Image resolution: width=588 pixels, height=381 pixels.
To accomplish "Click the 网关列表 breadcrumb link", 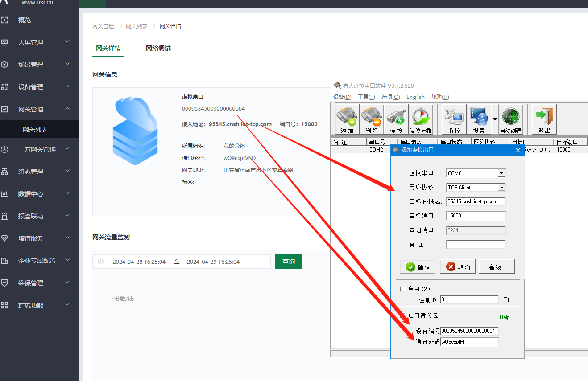I will pos(137,26).
